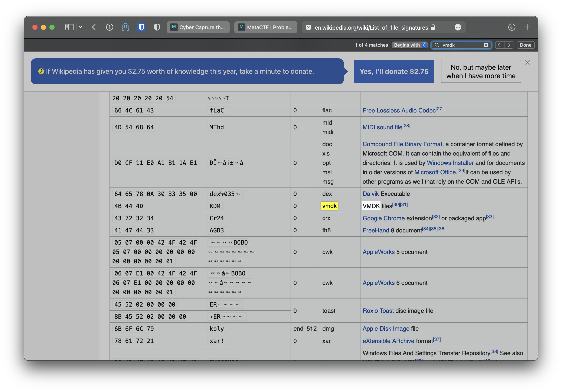Click the koly signature text
The height and width of the screenshot is (392, 562).
click(x=217, y=329)
